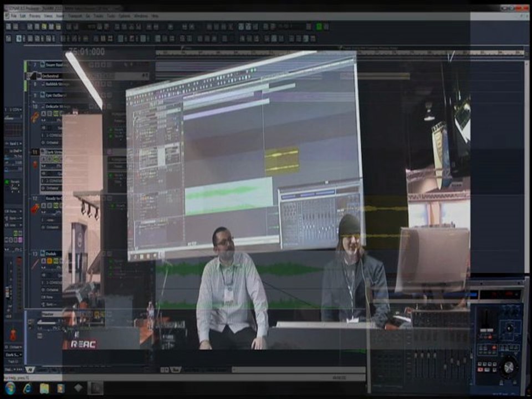Open the Transport menu
The height and width of the screenshot is (399, 532).
[75, 16]
